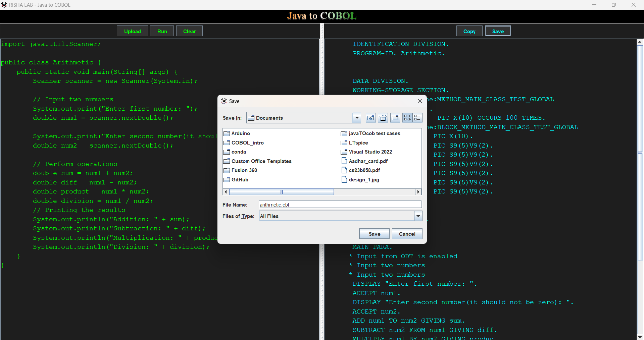The width and height of the screenshot is (644, 340).
Task: Cancel the Save dialog
Action: tap(407, 234)
